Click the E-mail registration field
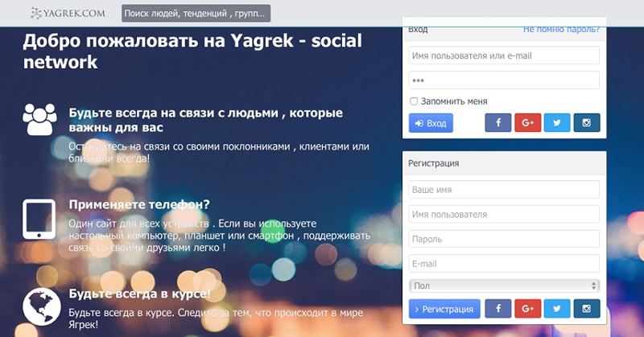This screenshot has width=644, height=337. 504,263
